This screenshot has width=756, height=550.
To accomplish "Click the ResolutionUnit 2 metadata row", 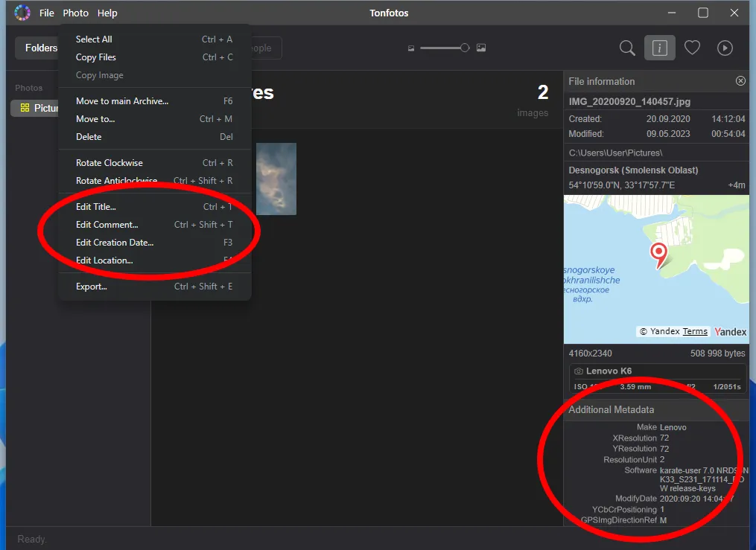I will point(634,459).
